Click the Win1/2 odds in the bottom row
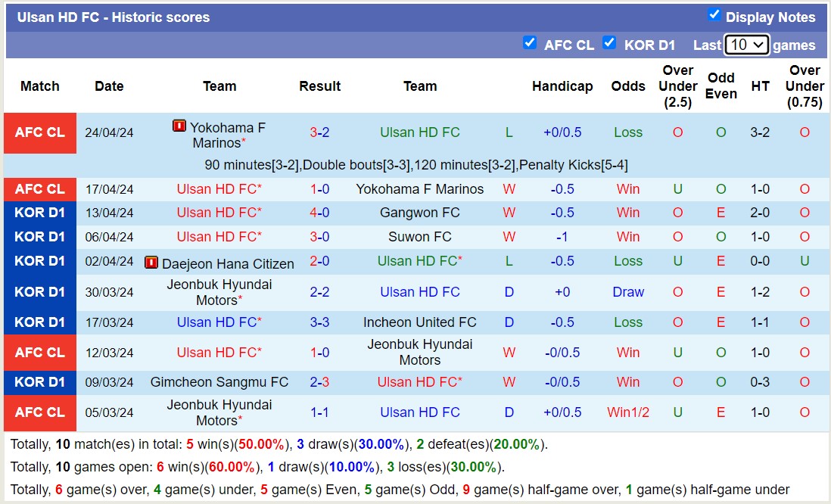 [628, 412]
